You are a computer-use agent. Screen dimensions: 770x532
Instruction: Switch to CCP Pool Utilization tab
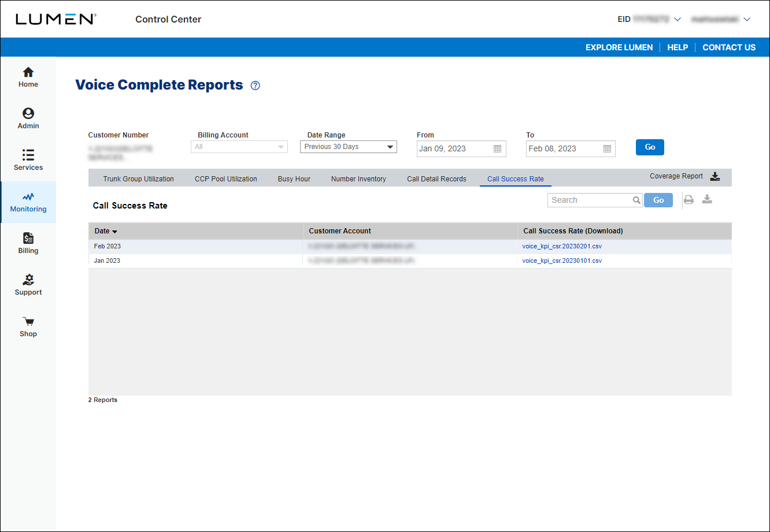pos(226,179)
